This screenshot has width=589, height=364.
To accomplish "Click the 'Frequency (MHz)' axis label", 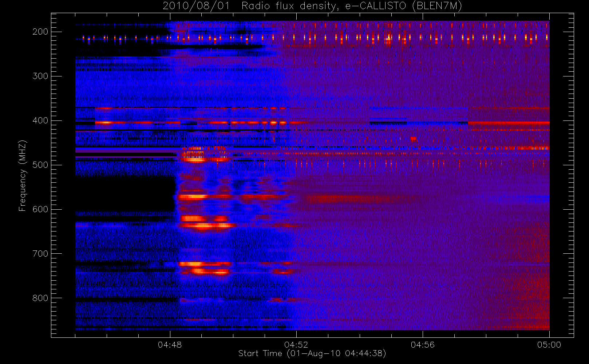I will click(23, 175).
